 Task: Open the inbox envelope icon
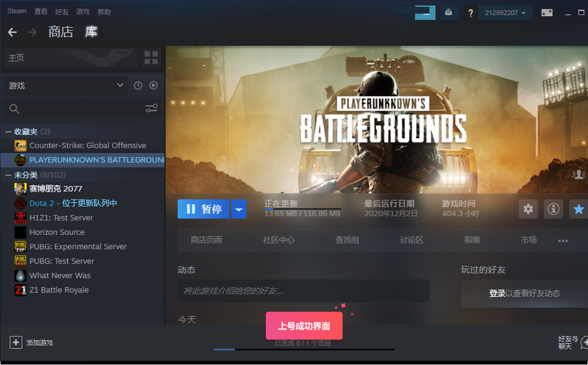449,12
